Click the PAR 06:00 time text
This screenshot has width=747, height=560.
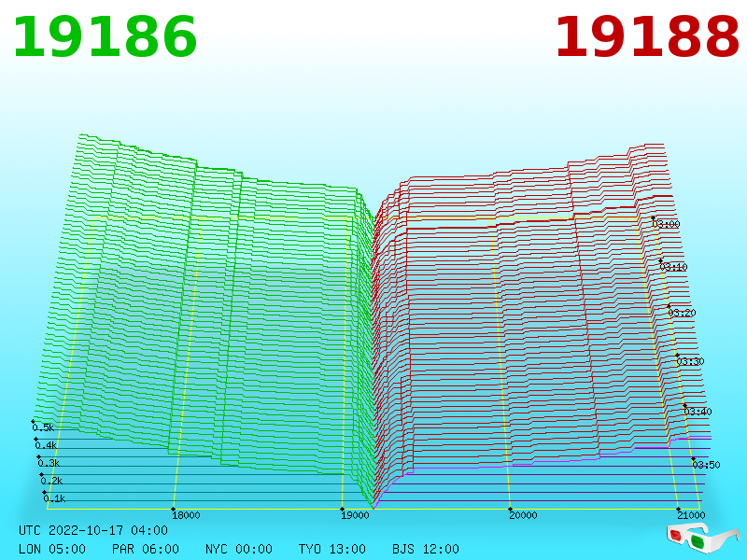click(x=146, y=549)
